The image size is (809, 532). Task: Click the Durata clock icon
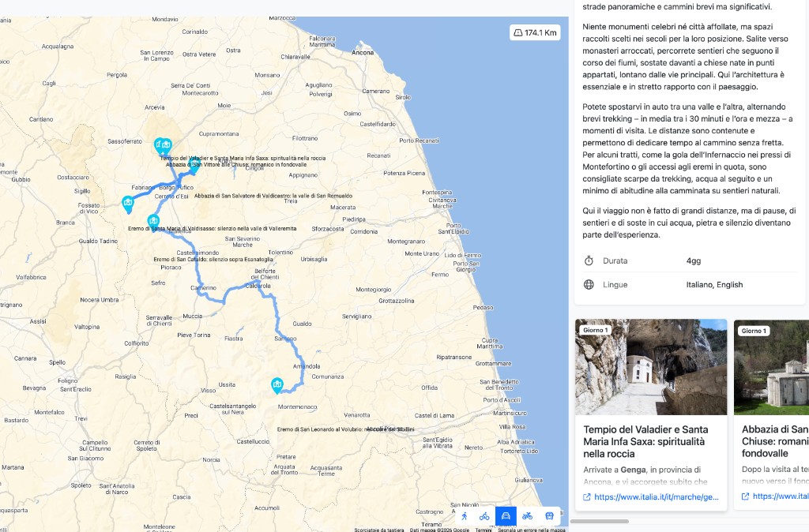click(x=589, y=260)
